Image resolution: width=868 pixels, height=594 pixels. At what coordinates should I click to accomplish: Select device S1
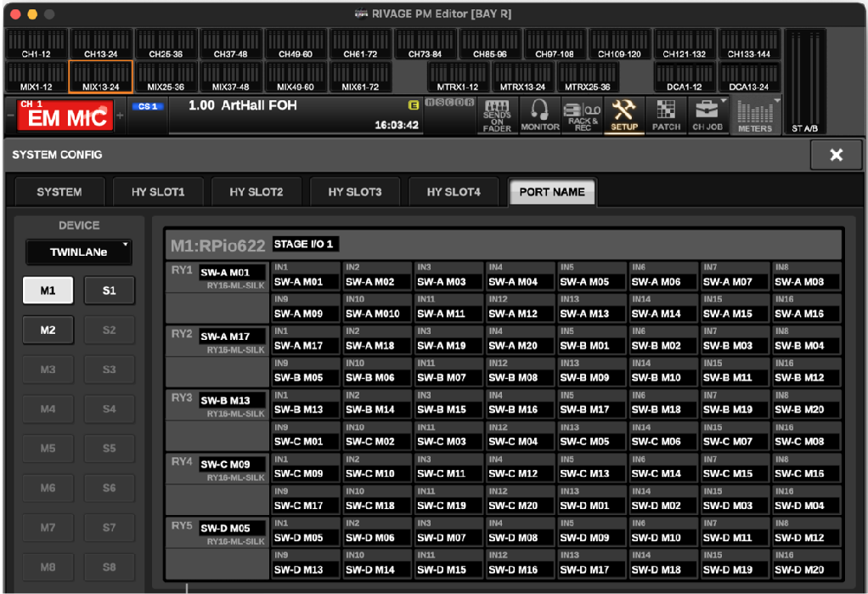click(109, 291)
